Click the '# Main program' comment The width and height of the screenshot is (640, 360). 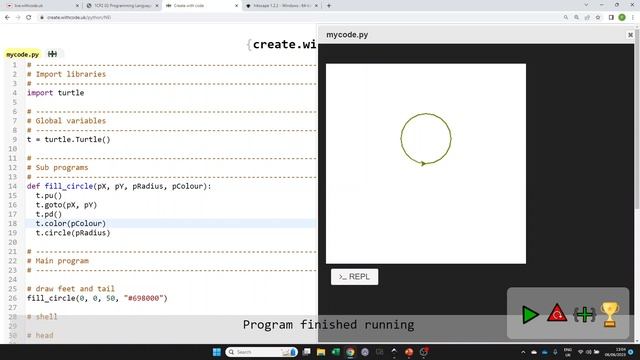coord(58,261)
